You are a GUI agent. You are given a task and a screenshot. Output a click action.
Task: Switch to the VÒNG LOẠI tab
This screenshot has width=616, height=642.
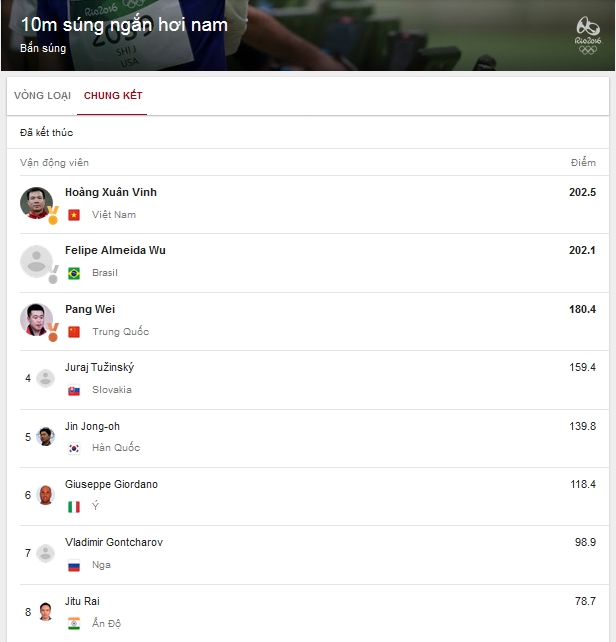[43, 96]
